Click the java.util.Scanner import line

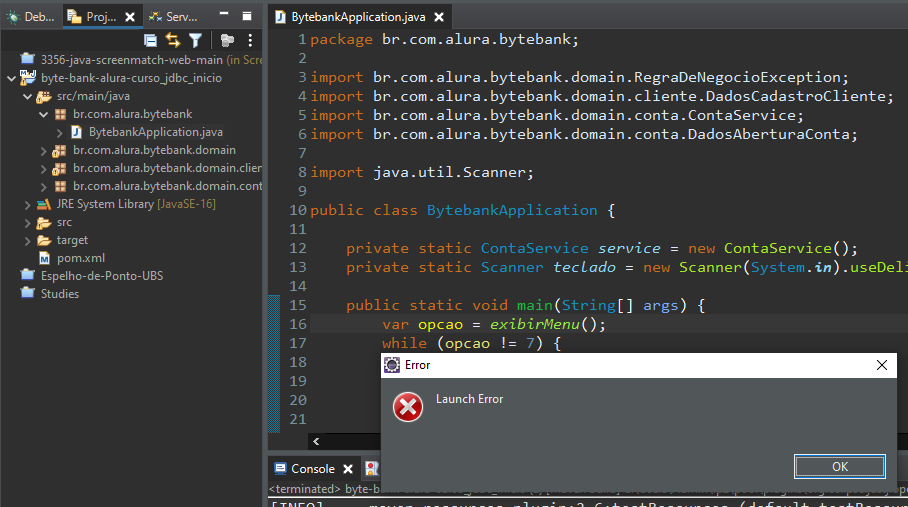422,172
